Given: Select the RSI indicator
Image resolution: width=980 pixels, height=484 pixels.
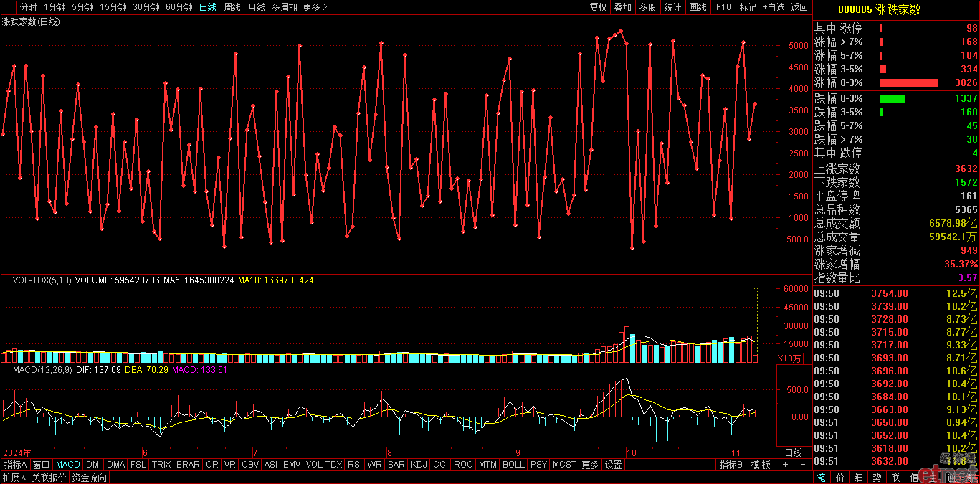Looking at the screenshot, I should point(355,465).
